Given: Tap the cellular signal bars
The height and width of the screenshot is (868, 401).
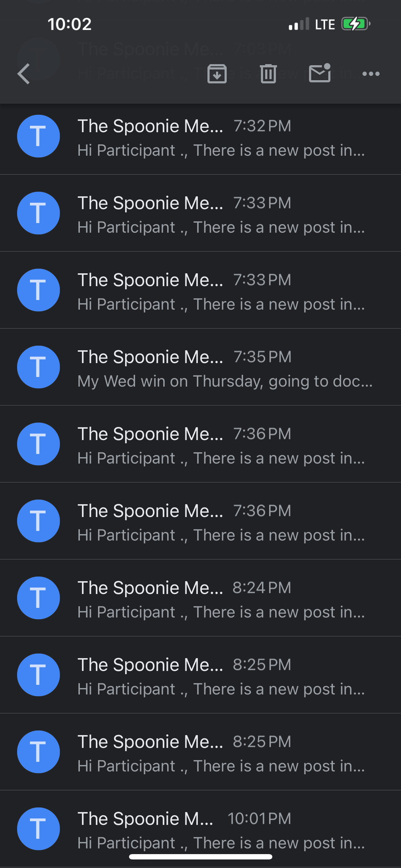Looking at the screenshot, I should coord(299,24).
